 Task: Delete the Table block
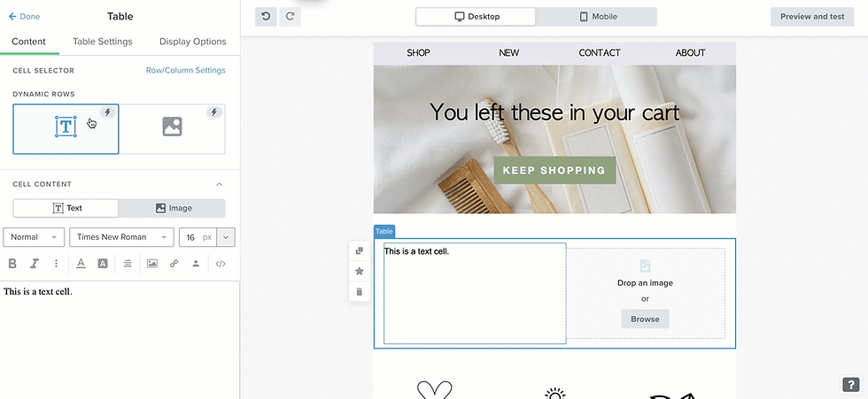click(360, 291)
